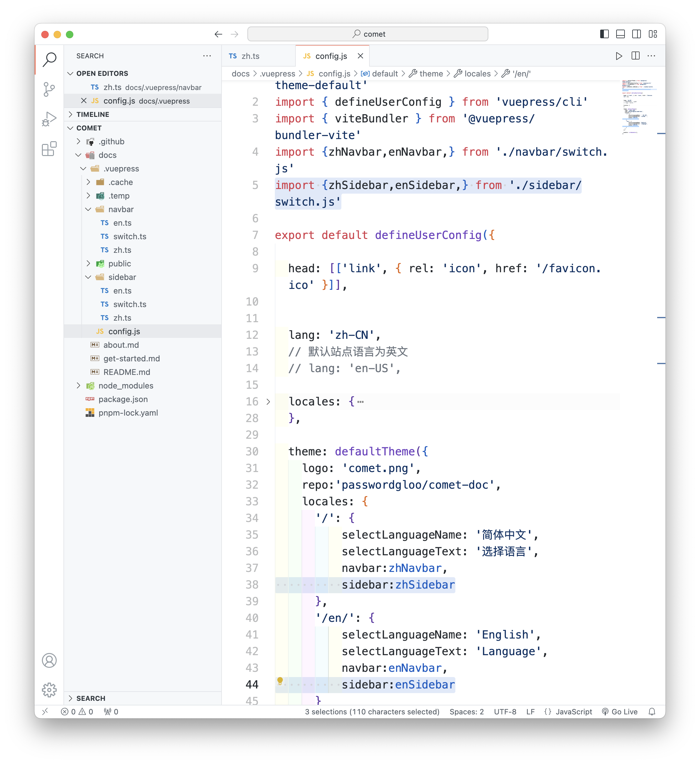The width and height of the screenshot is (700, 764).
Task: Switch to the zh.ts editor tab
Action: (x=250, y=56)
